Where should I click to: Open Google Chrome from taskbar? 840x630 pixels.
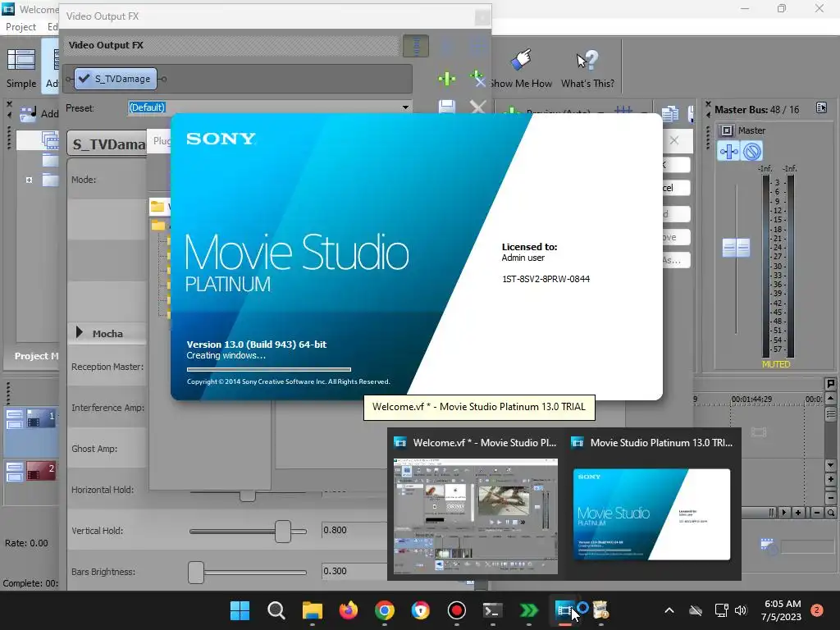tap(384, 610)
